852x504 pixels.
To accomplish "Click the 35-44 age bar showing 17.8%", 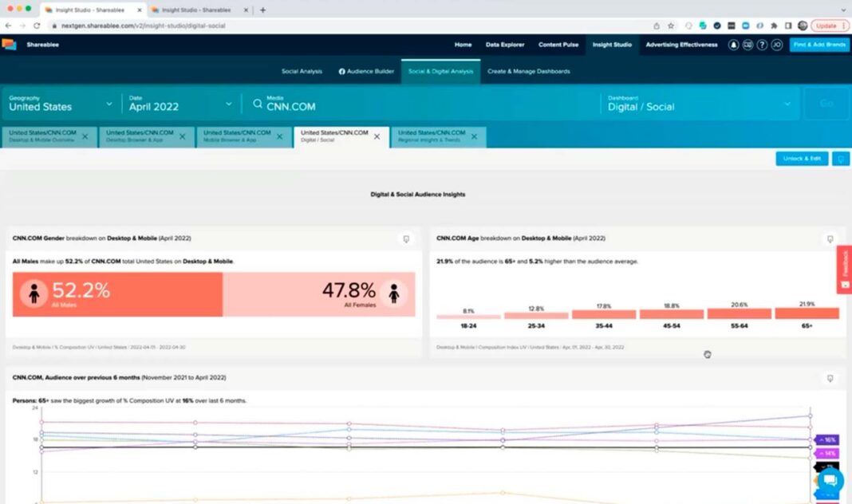I will (x=604, y=314).
